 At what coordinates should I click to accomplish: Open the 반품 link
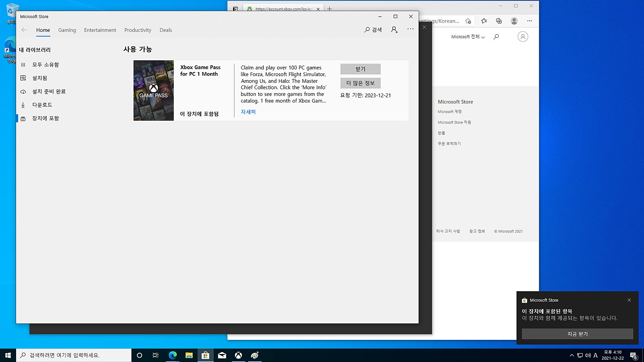(442, 133)
